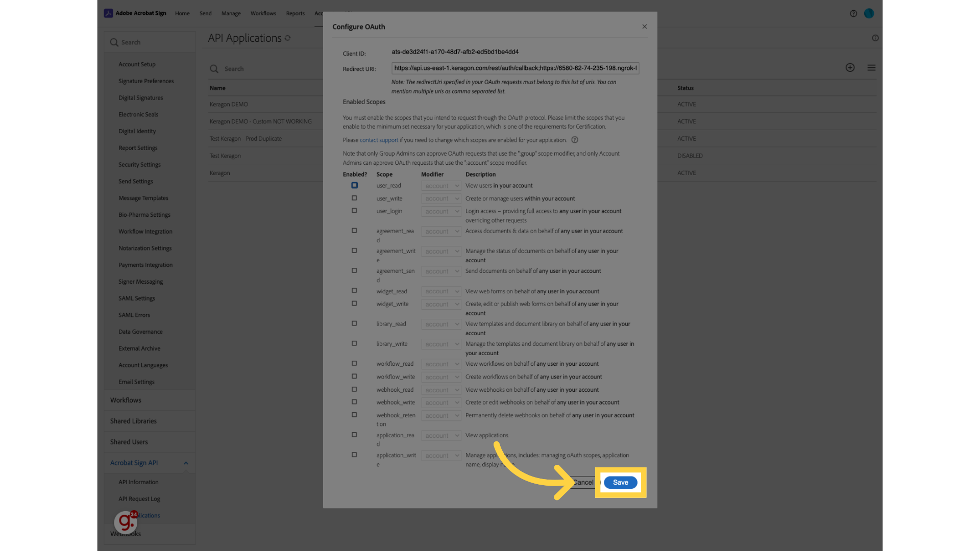Open API Request Log in sidebar

[x=139, y=499]
